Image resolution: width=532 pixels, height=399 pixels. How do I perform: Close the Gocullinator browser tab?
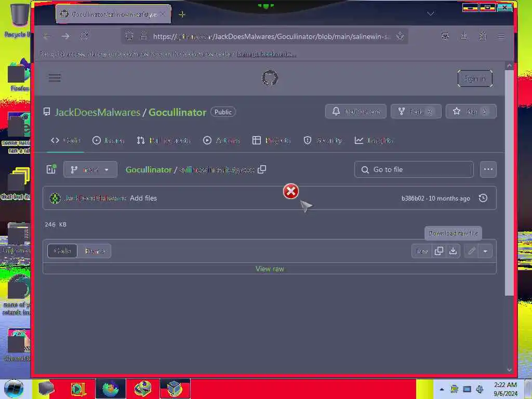coord(163,14)
